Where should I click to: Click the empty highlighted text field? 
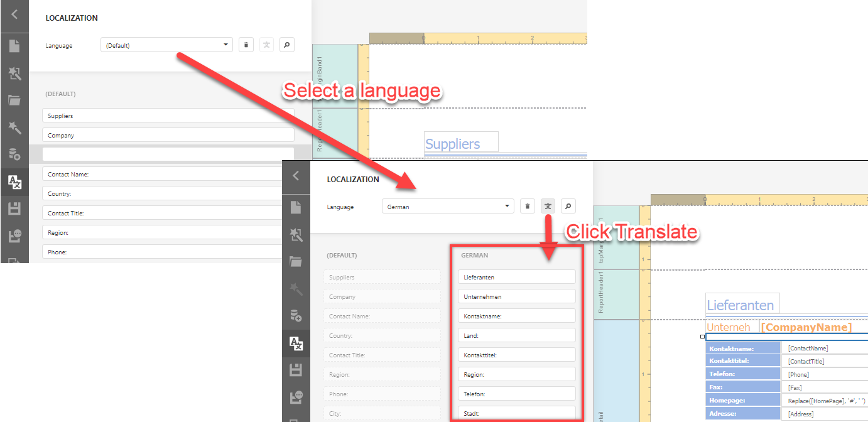tap(168, 154)
